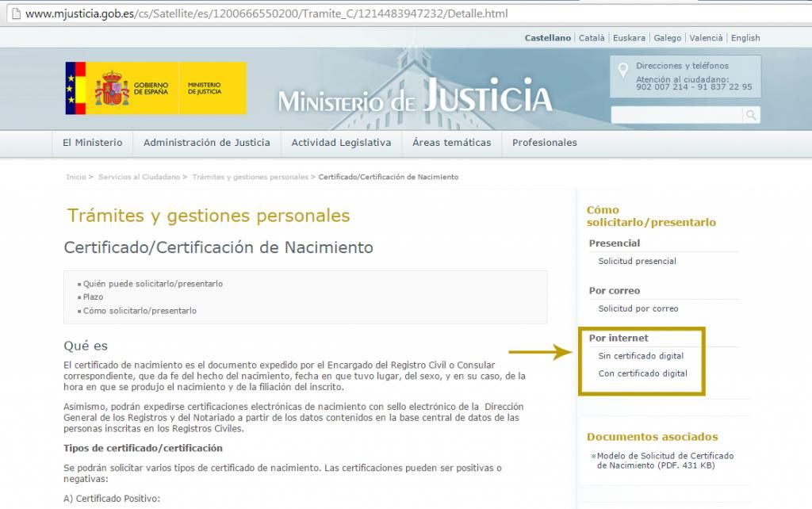Go to Trámites y gestiones personales breadcrumb

pyautogui.click(x=250, y=177)
